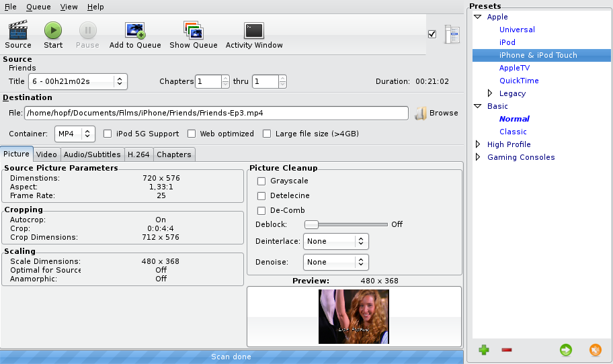Select the iPhone & iPod Touch preset

pos(542,55)
